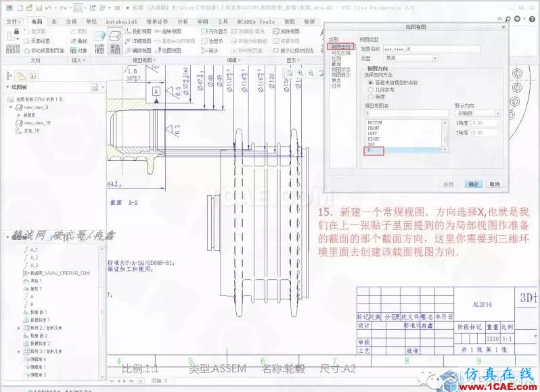Click the New file icon in quick toolbar

[20, 7]
